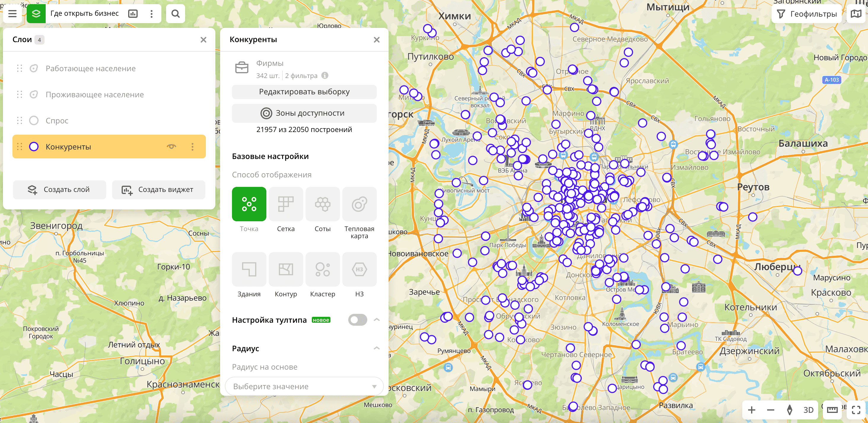The width and height of the screenshot is (868, 423).
Task: Reset map orientation with compass
Action: tap(789, 410)
